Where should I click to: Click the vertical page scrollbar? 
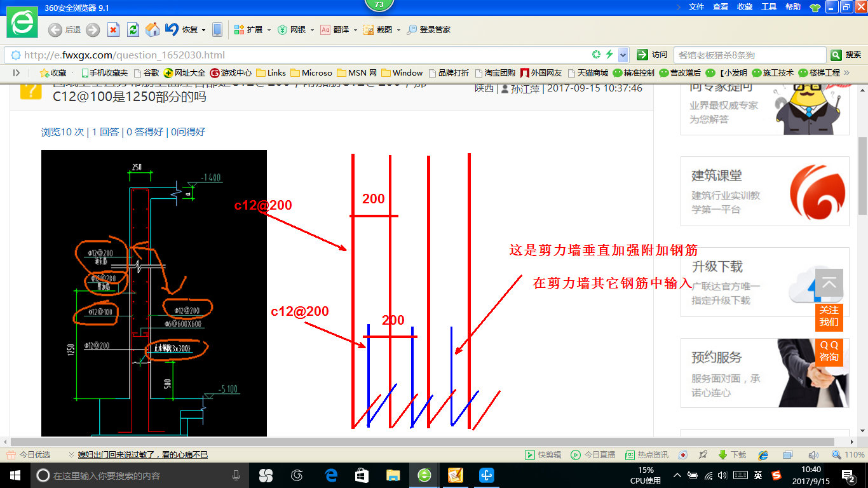pos(862,175)
